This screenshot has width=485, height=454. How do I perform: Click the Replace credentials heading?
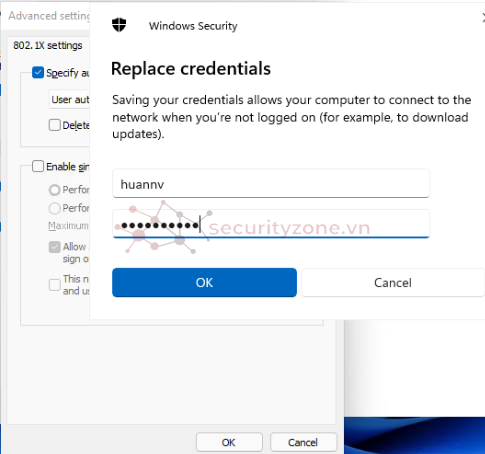click(191, 69)
